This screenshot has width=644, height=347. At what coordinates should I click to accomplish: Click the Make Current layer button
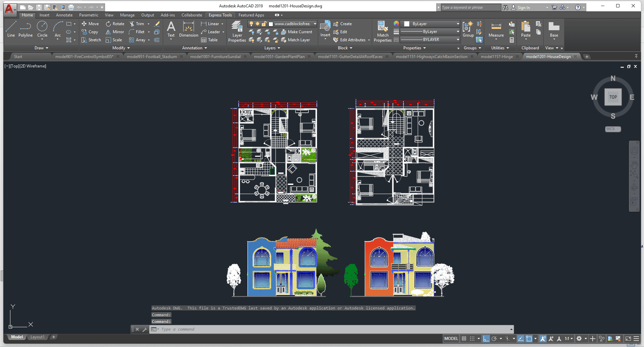297,32
